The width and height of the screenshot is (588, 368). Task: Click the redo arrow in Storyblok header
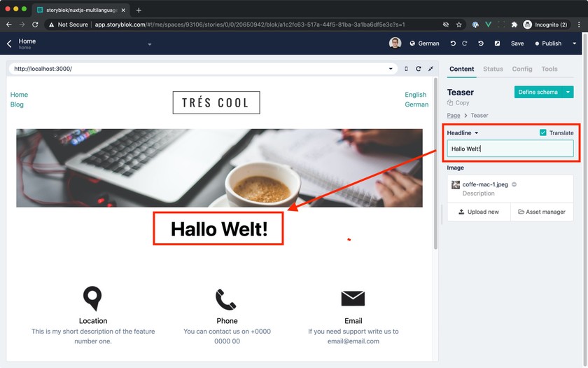coord(465,43)
